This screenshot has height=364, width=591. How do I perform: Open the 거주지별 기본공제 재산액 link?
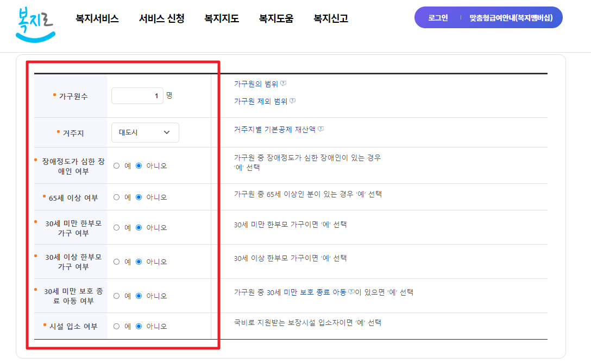275,129
